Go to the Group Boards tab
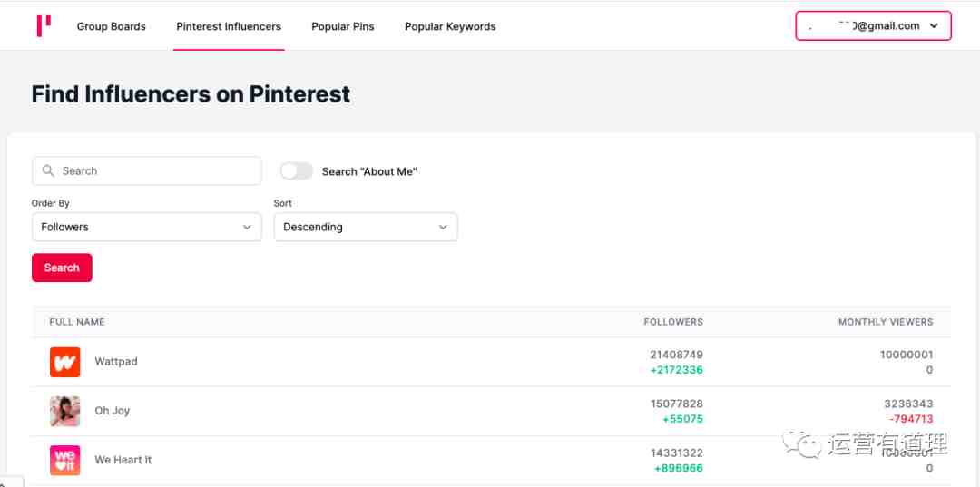The image size is (980, 487). tap(112, 26)
